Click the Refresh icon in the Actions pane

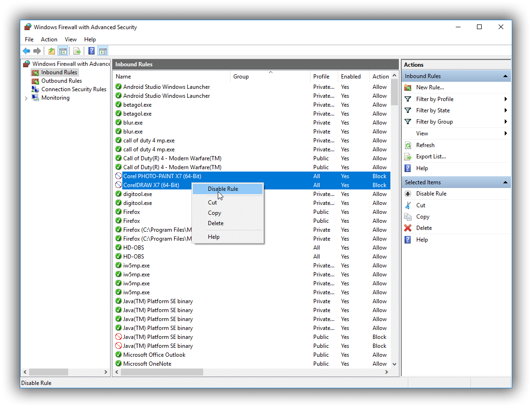click(408, 145)
